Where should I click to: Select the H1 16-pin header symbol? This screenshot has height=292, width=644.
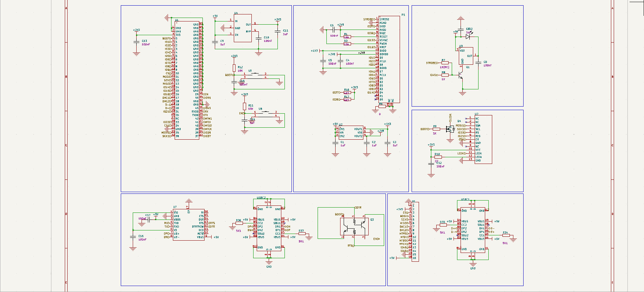pyautogui.click(x=415, y=231)
